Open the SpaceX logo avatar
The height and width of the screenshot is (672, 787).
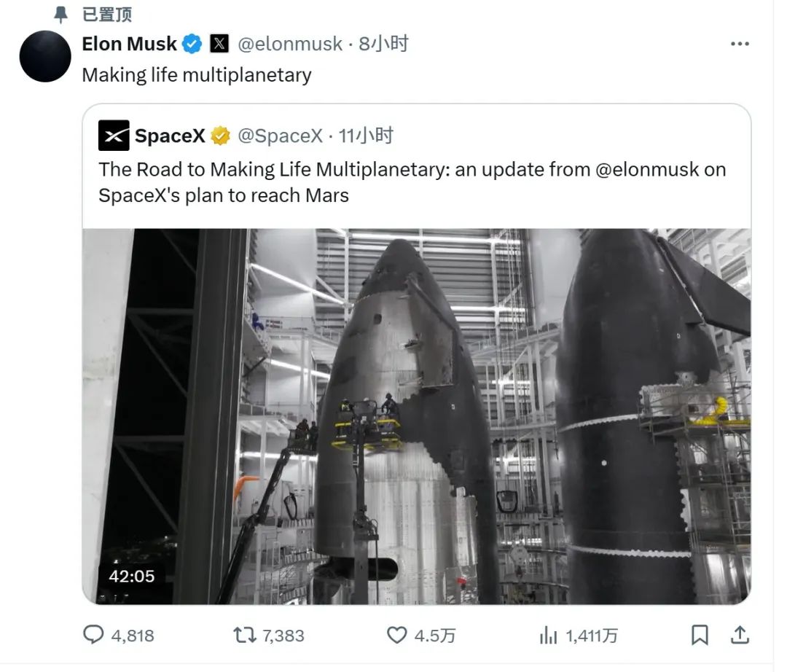(x=114, y=136)
